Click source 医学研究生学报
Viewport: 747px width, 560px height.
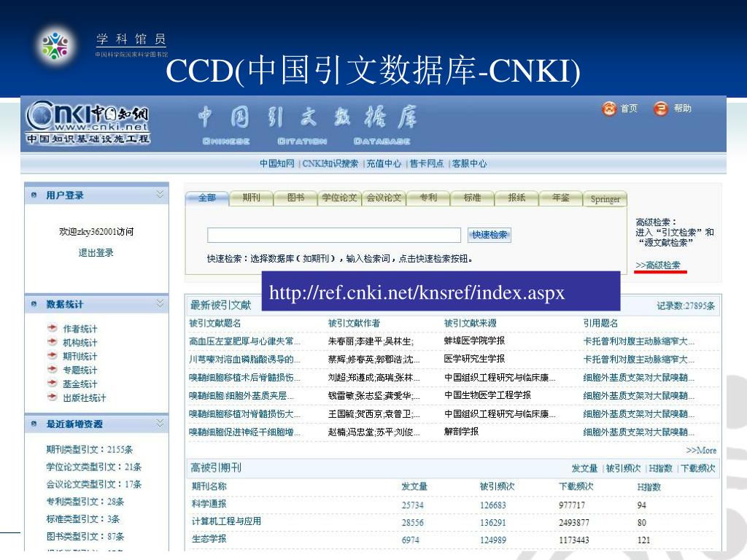click(474, 359)
